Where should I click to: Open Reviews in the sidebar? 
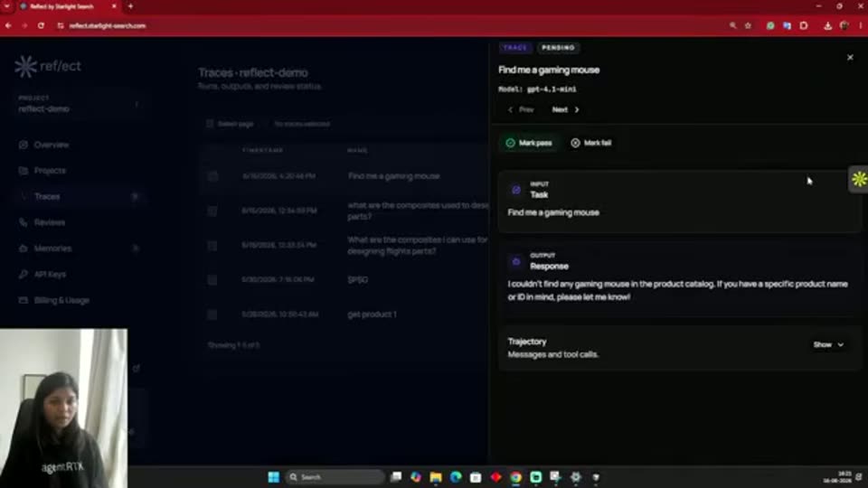tap(49, 222)
